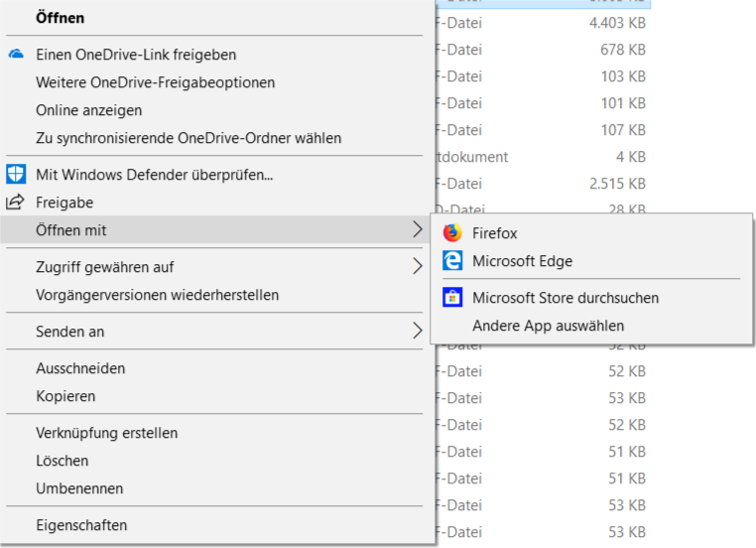The height and width of the screenshot is (548, 756).
Task: Select Zugriff gewähren auf
Action: 104,267
